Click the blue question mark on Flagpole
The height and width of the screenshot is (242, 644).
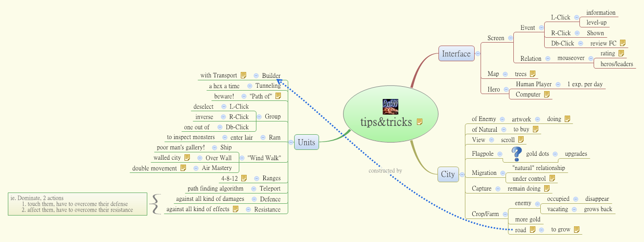(516, 154)
